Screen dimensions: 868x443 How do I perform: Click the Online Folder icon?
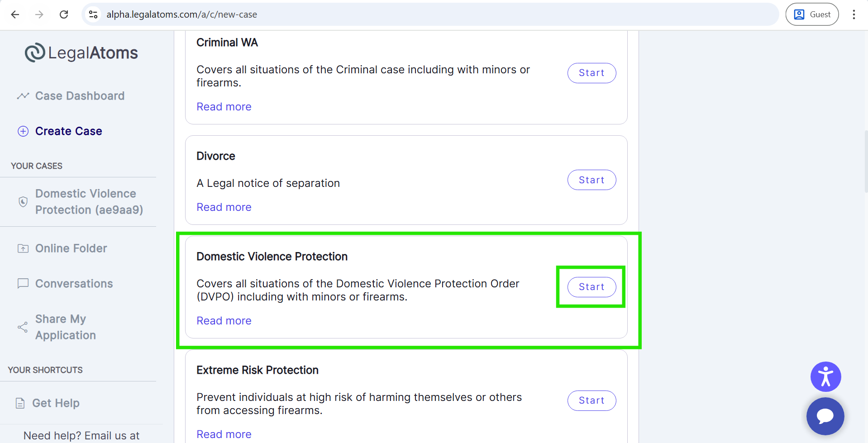pos(23,248)
